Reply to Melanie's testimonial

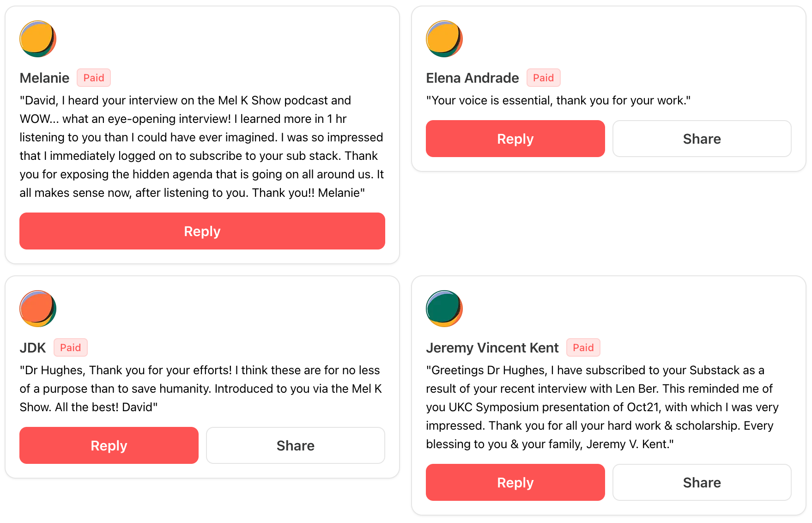point(202,231)
